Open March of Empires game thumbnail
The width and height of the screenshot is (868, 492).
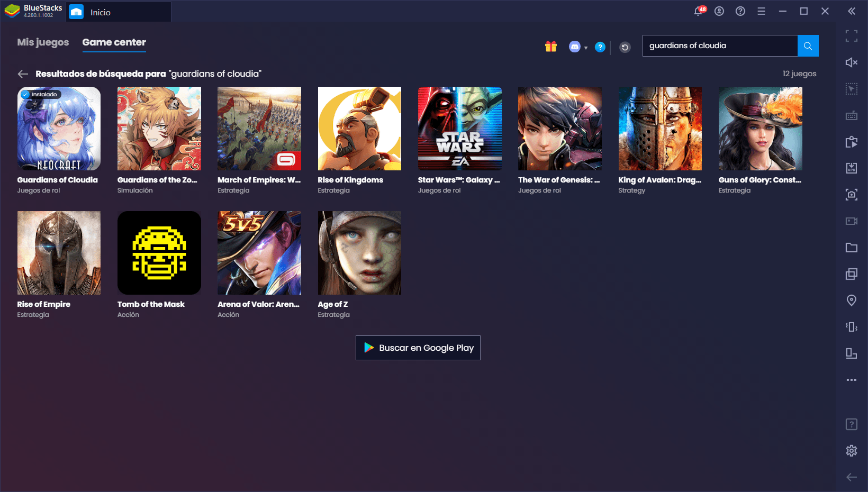click(259, 129)
